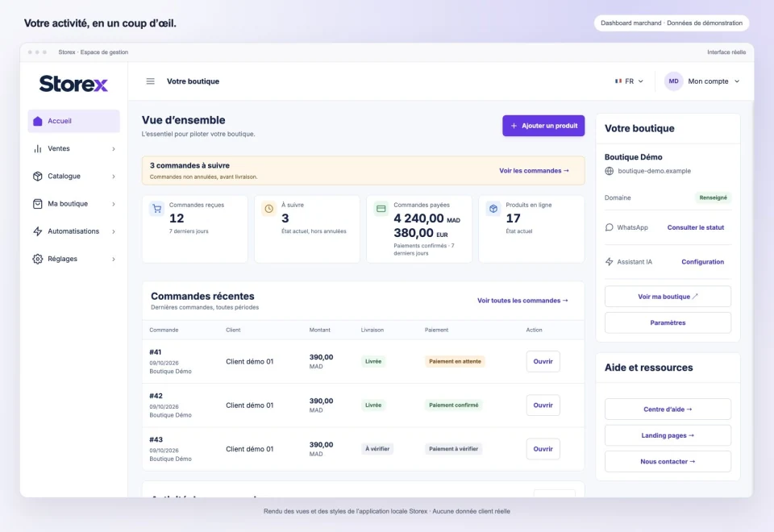Click the 3 commandes à suivre heading

(189, 166)
